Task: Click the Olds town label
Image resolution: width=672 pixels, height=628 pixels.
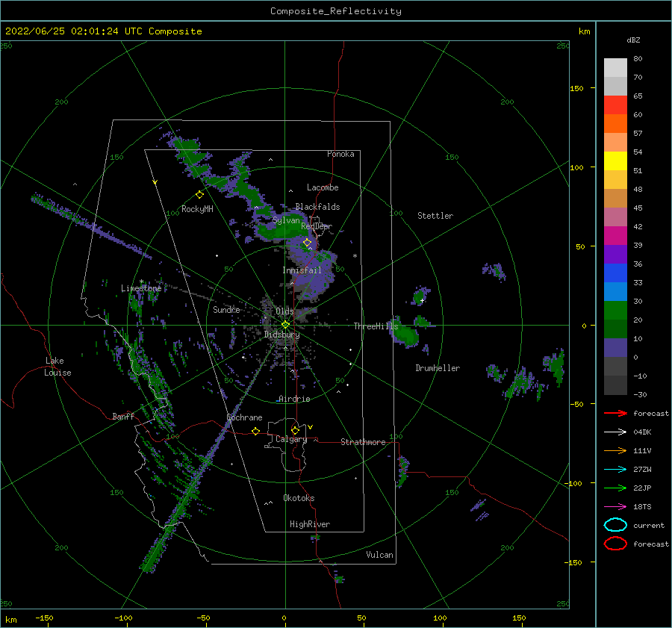Action: click(284, 311)
